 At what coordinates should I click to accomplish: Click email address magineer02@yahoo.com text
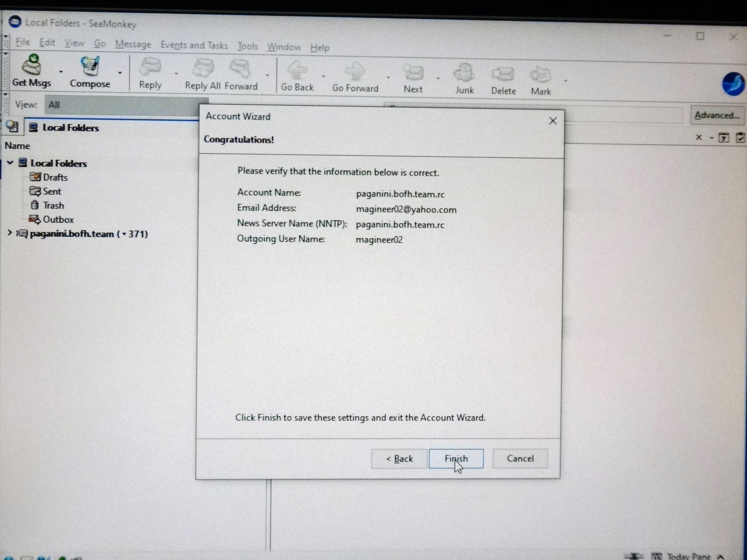406,210
